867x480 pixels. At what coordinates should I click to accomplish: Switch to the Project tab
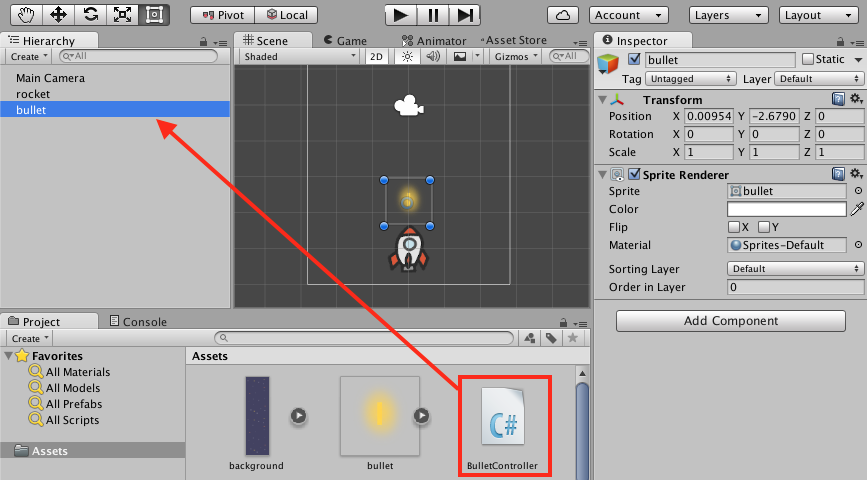49,321
